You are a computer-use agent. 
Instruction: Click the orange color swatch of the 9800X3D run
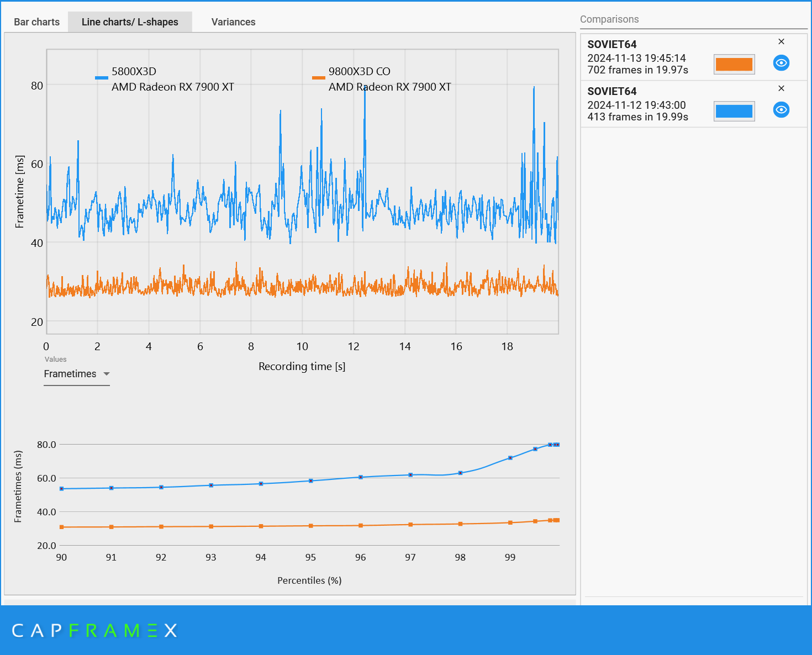pyautogui.click(x=734, y=64)
